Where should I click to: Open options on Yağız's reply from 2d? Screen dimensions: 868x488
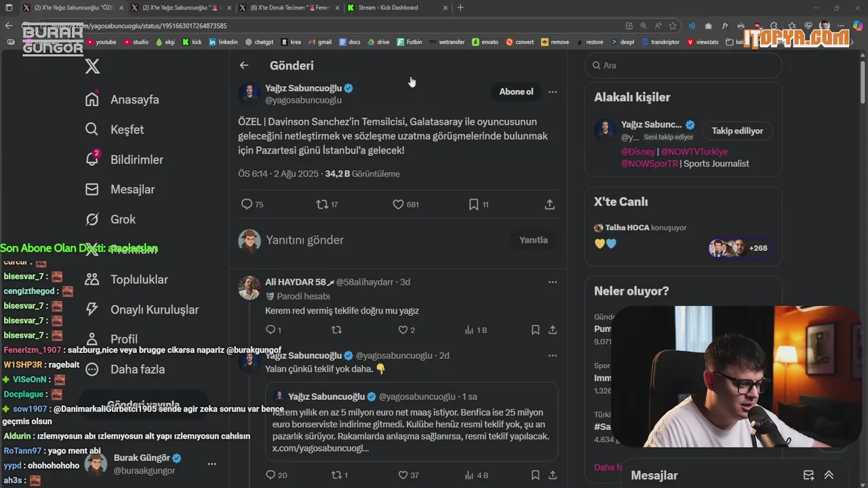tap(553, 355)
